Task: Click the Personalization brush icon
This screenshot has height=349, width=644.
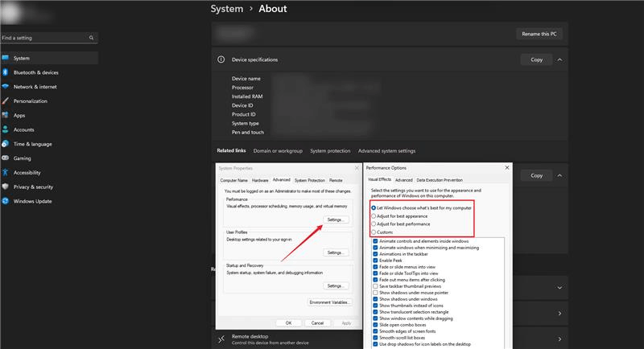Action: (x=6, y=101)
